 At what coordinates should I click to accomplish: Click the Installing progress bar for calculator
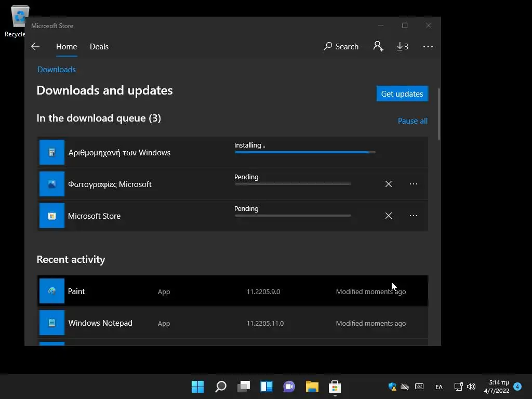305,152
